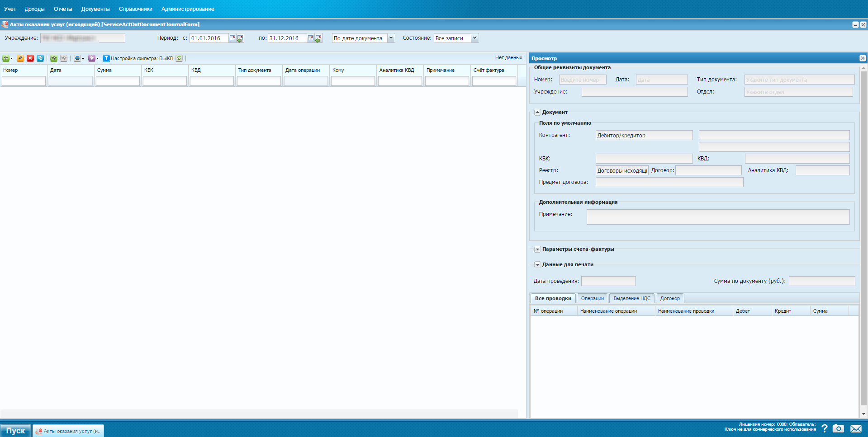Screen dimensions: 868x437
Task: Click the list horizontal scrollbar
Action: click(259, 414)
